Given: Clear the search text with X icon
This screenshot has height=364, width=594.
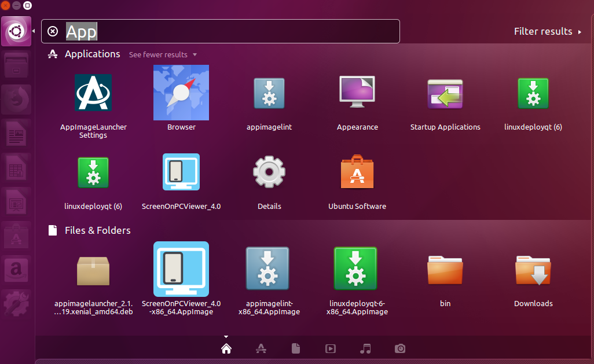Looking at the screenshot, I should 53,31.
